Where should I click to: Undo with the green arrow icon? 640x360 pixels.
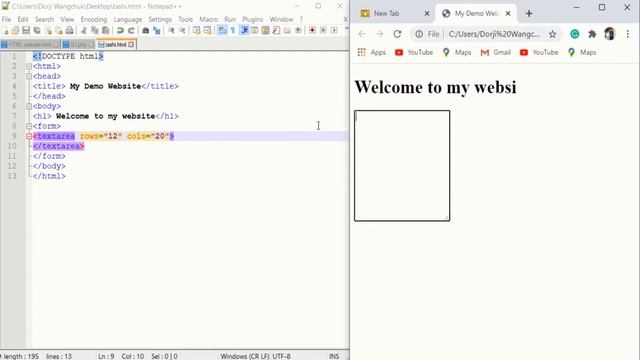120,31
